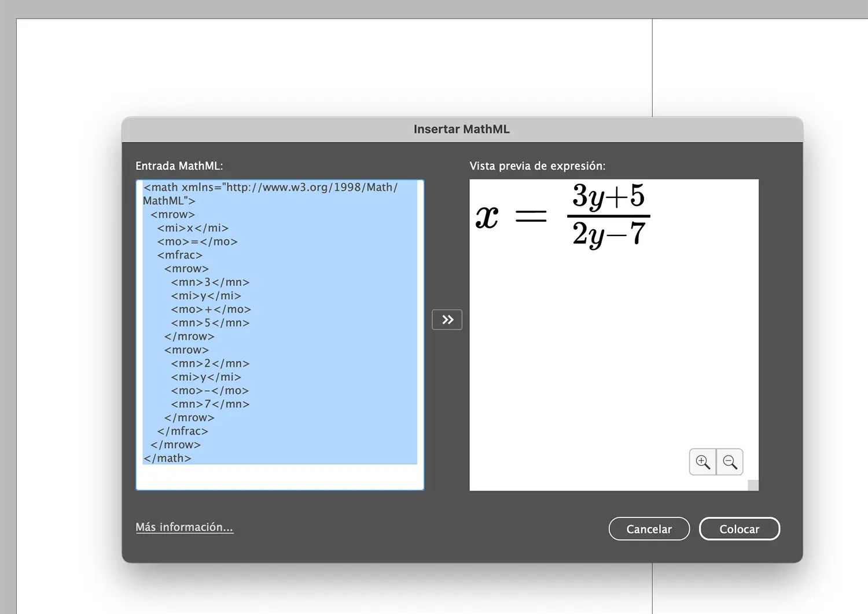Image resolution: width=868 pixels, height=614 pixels.
Task: Open the Más información link
Action: click(184, 527)
